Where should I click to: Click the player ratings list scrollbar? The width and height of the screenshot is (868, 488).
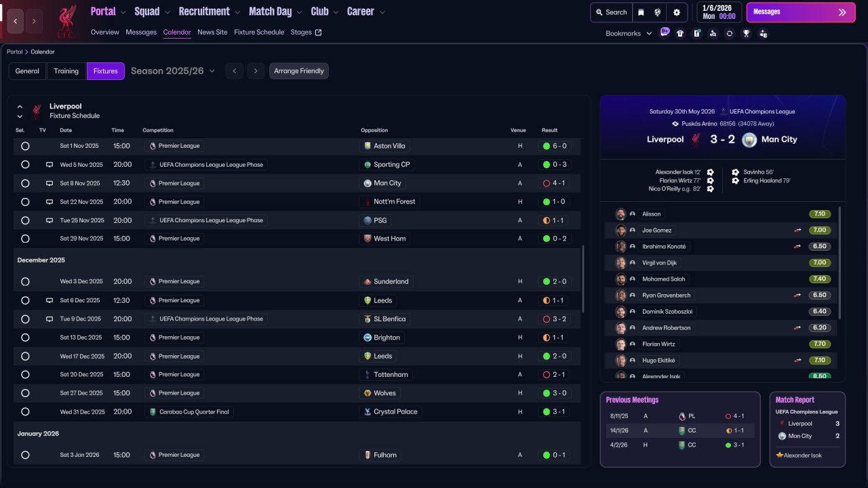[x=840, y=263]
